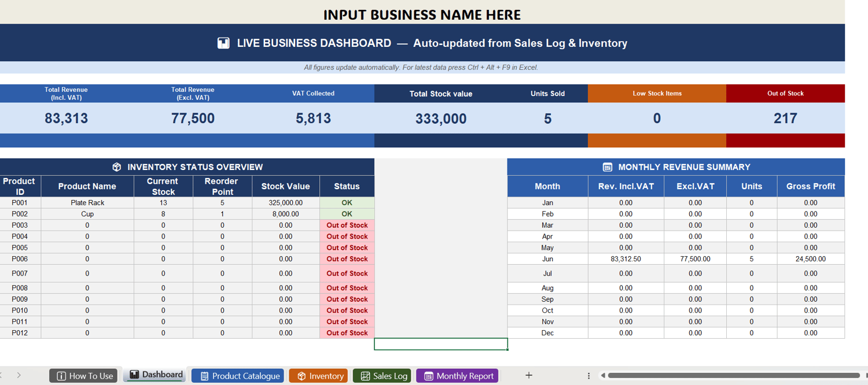
Task: Select the Plate Rack product name cell
Action: [87, 203]
